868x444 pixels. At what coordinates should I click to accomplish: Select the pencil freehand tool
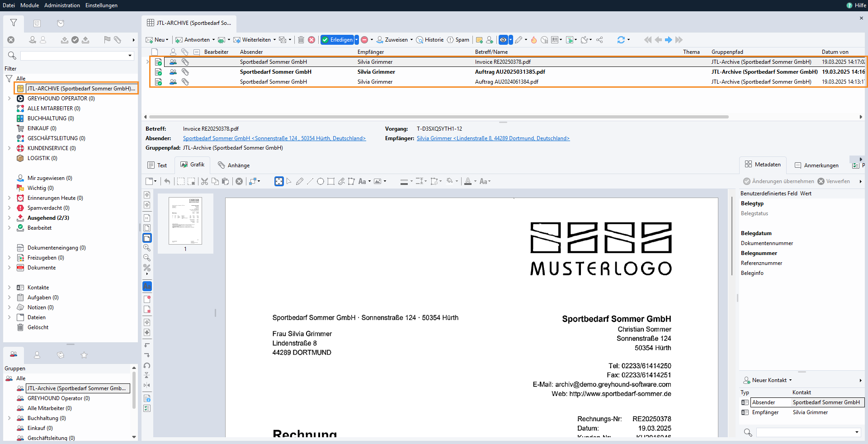(300, 181)
